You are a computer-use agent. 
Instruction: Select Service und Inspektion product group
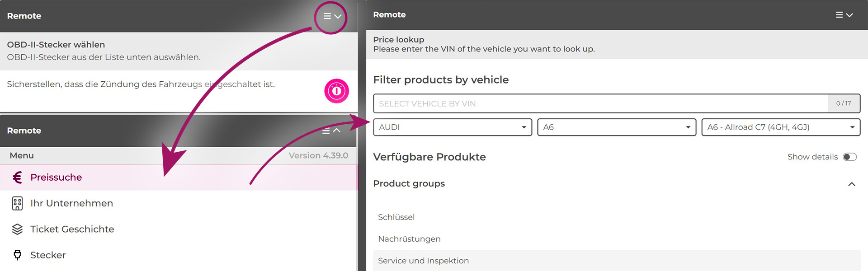click(x=423, y=261)
